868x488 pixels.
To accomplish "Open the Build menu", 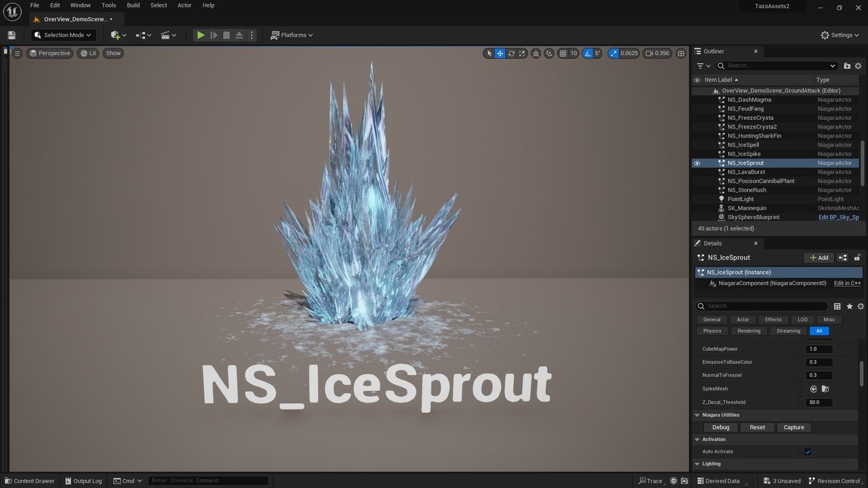I will tap(133, 5).
